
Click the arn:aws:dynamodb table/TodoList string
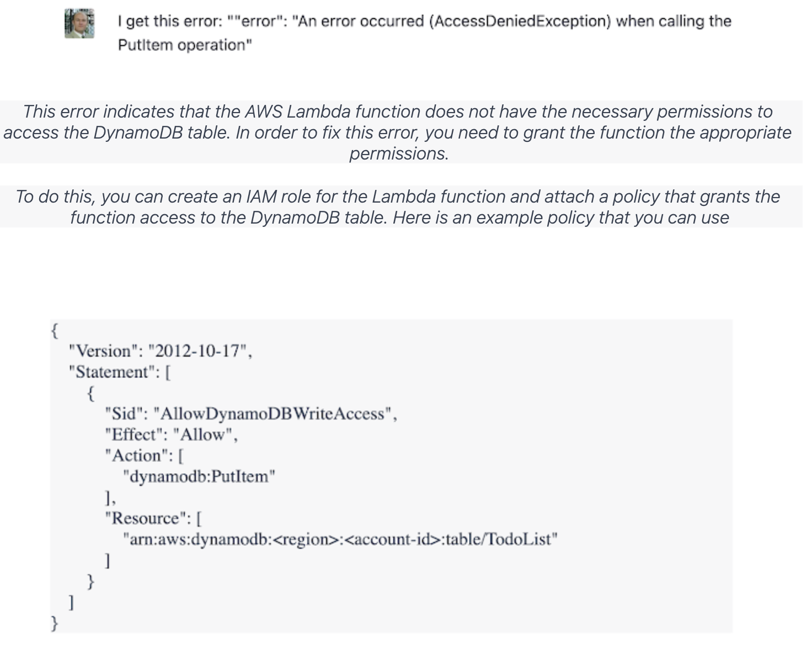(340, 539)
